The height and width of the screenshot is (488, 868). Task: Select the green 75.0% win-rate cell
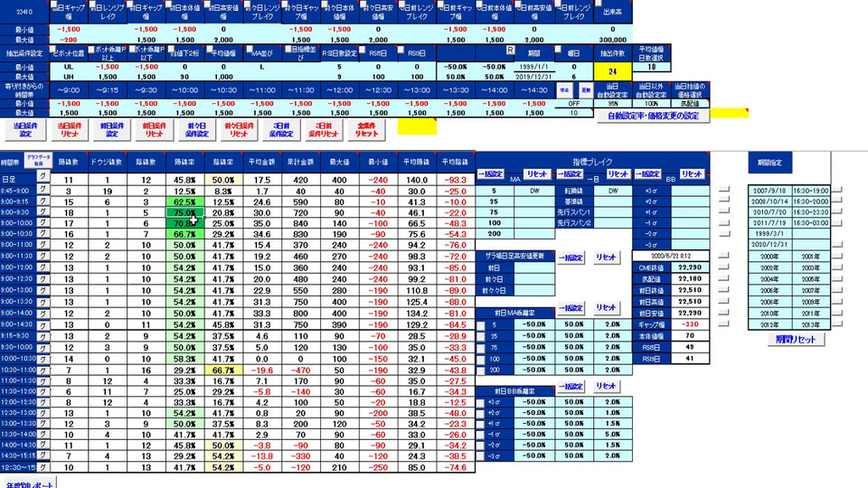[x=184, y=212]
